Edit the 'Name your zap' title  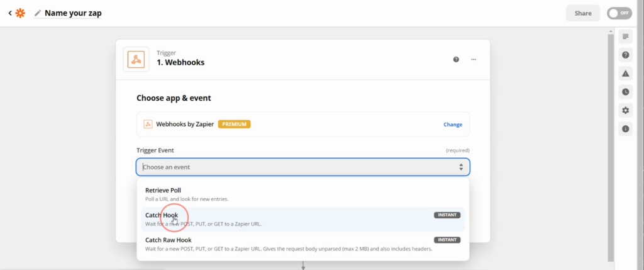pos(73,13)
